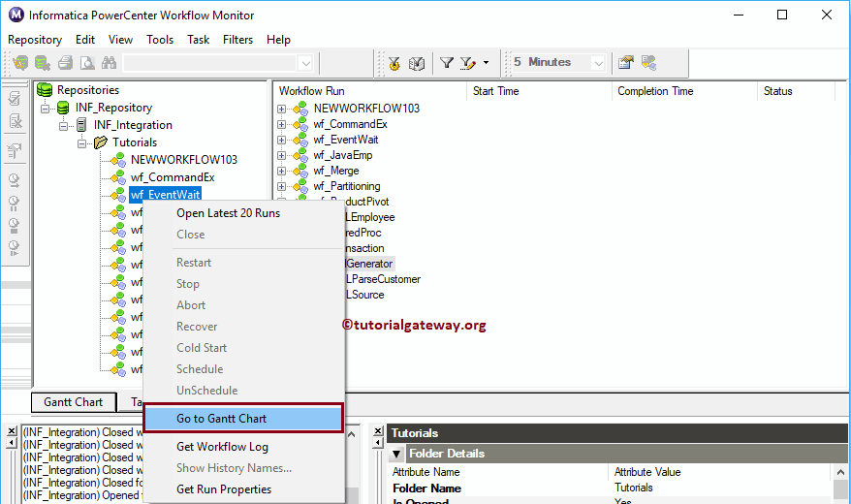Click the INF_Repository database icon
The height and width of the screenshot is (504, 851).
coord(63,108)
